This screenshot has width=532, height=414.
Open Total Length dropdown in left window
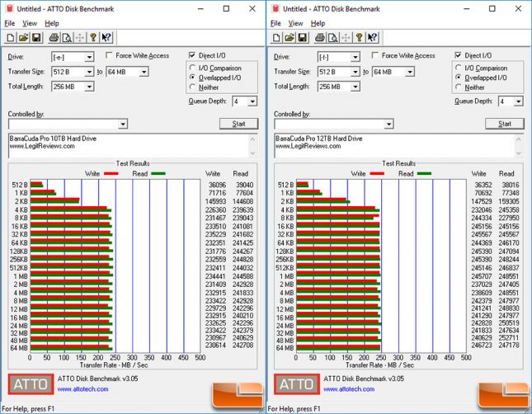coord(89,87)
